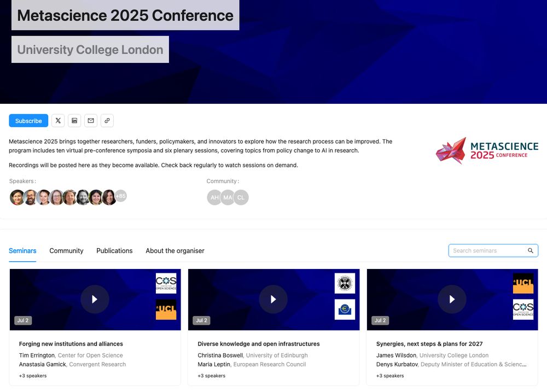Click University of Edinburgh crest logo
The image size is (547, 392).
pos(345,283)
